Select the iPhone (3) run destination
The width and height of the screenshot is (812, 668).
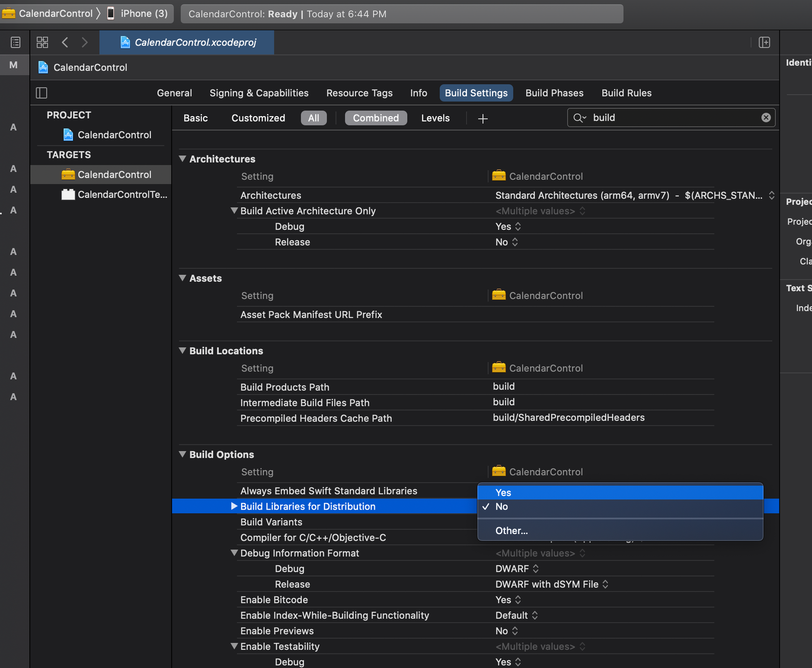pyautogui.click(x=137, y=13)
